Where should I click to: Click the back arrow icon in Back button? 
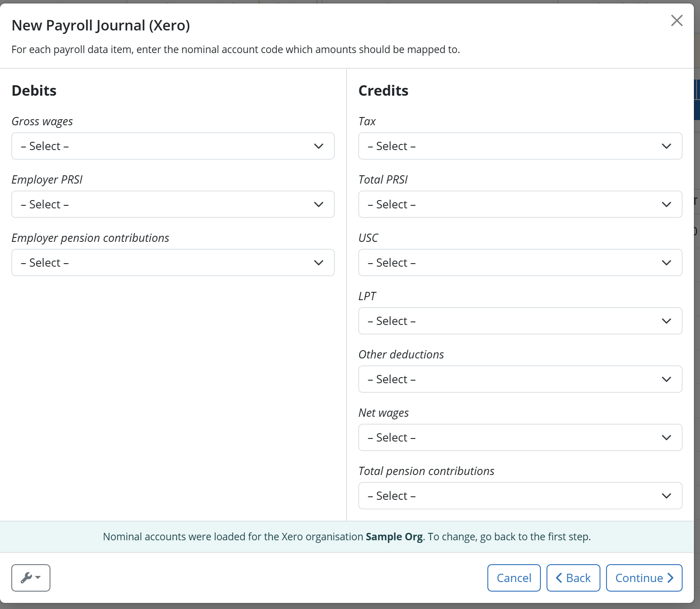point(559,578)
